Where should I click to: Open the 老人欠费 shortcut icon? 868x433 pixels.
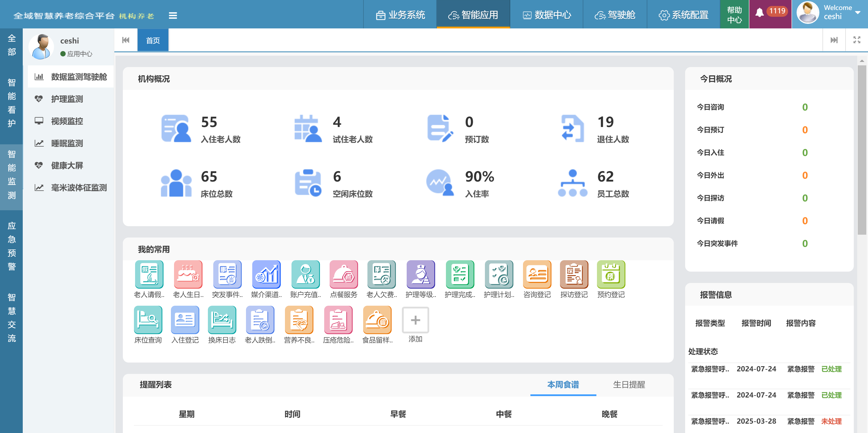[381, 274]
